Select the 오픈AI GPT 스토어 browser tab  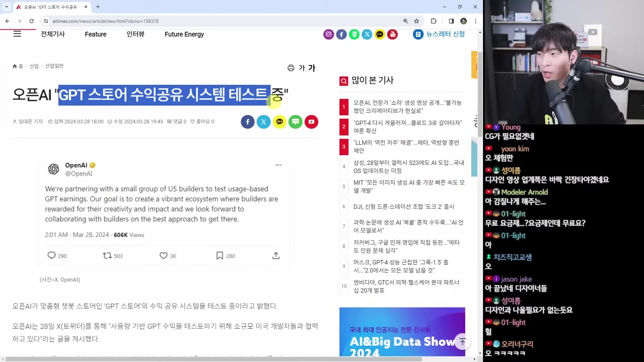(x=52, y=7)
